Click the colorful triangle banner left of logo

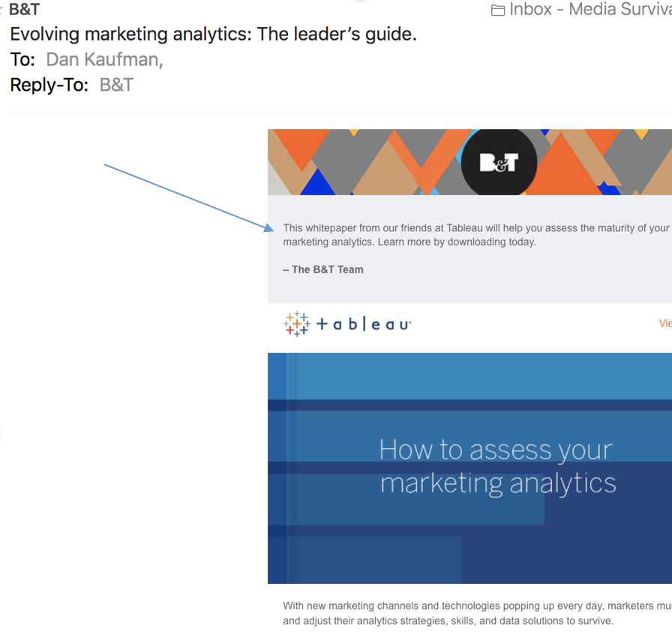click(x=360, y=162)
